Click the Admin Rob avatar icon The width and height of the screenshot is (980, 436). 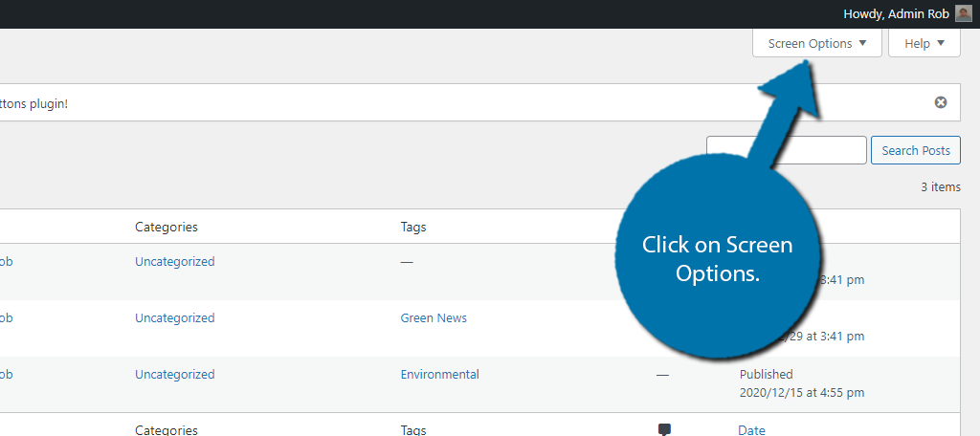pos(963,13)
